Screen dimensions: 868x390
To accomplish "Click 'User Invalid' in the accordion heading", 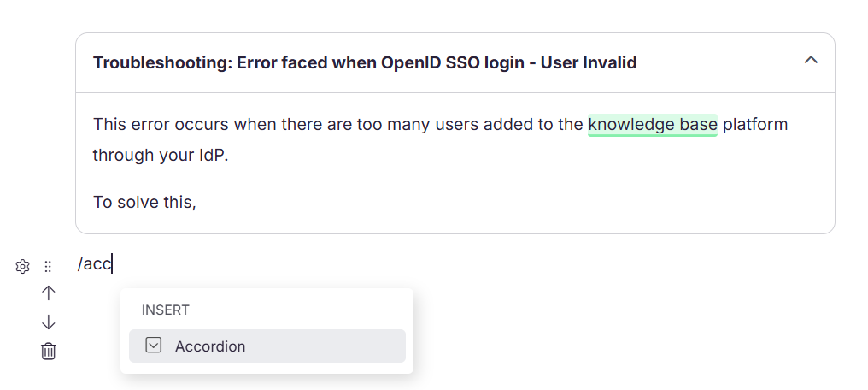I will click(x=589, y=62).
